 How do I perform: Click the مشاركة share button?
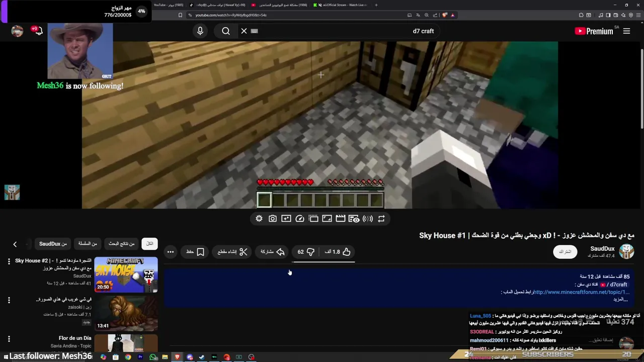[x=272, y=252]
